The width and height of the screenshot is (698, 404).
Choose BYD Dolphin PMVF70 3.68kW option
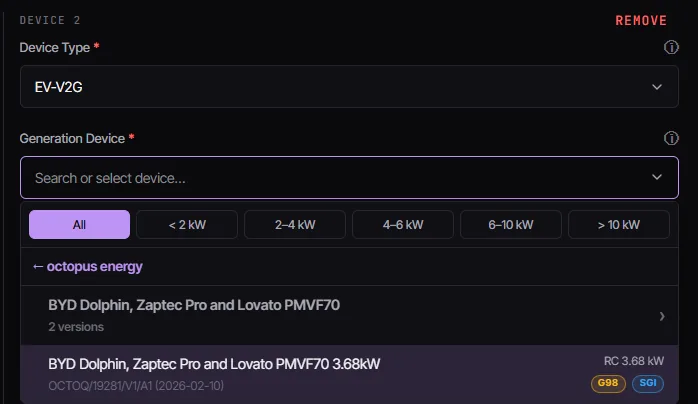(x=349, y=374)
